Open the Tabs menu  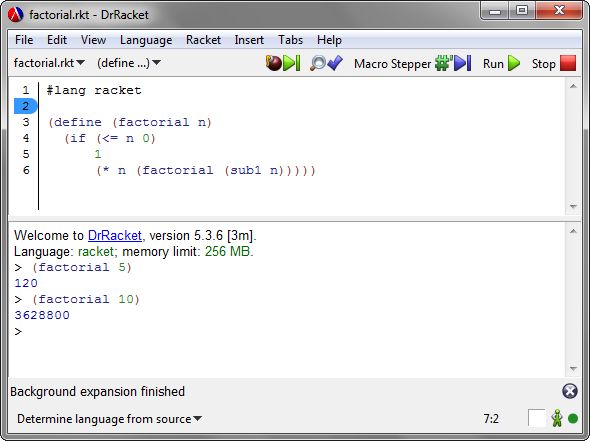click(290, 40)
